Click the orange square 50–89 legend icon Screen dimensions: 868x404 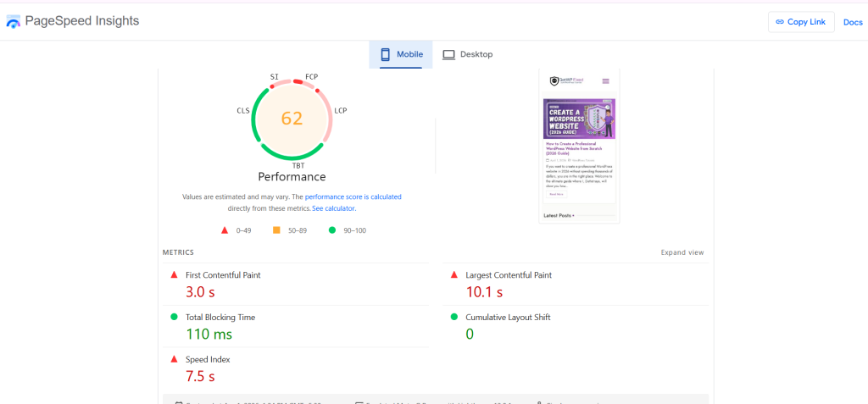pos(277,230)
